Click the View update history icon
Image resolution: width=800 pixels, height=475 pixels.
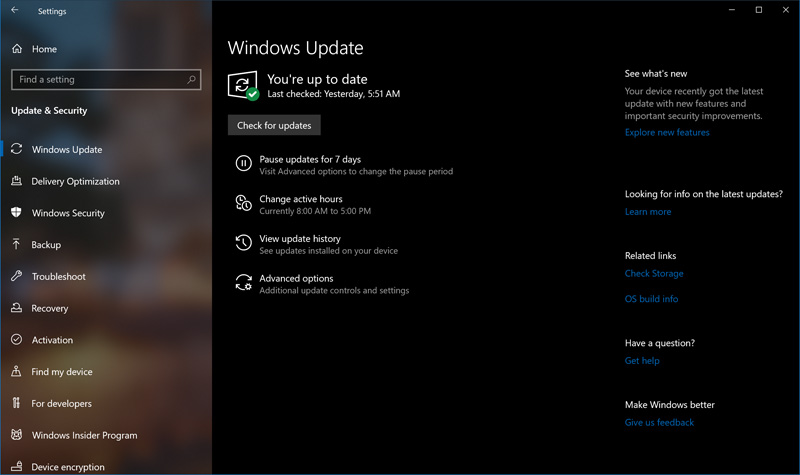(x=243, y=243)
